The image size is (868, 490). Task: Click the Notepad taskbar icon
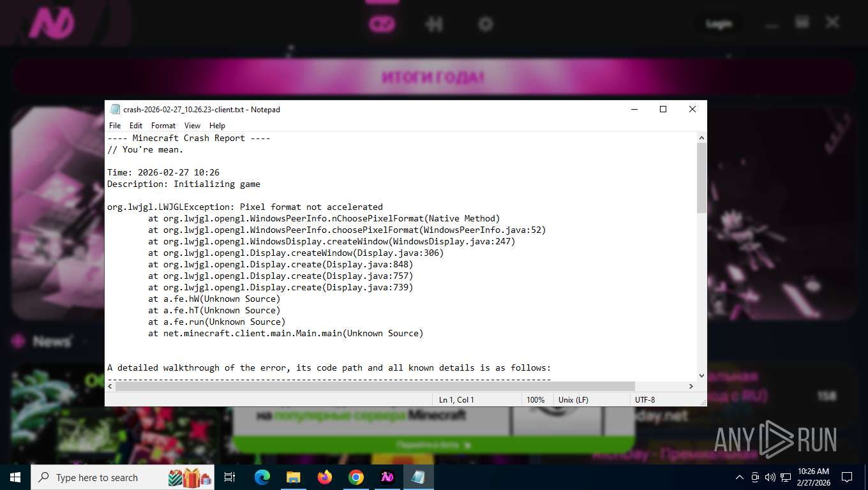(x=419, y=477)
